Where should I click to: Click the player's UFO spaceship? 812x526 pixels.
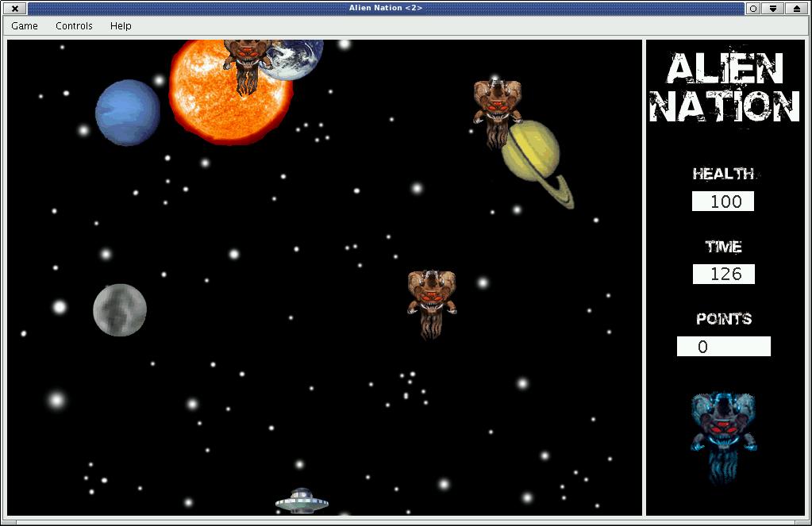(x=302, y=501)
